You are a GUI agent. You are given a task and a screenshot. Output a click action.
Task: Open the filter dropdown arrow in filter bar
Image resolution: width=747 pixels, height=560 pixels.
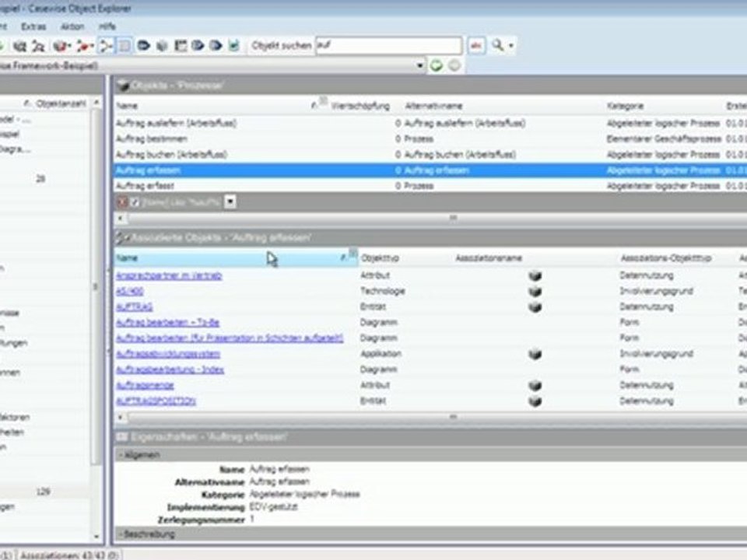pyautogui.click(x=230, y=202)
